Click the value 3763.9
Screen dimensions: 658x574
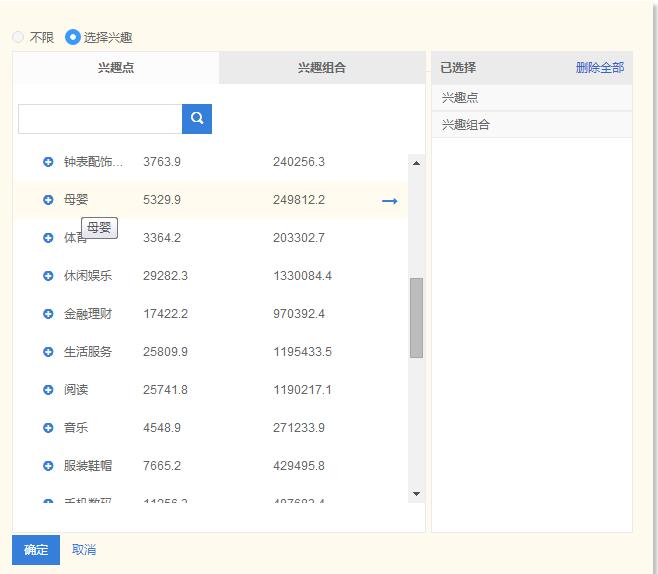(162, 162)
